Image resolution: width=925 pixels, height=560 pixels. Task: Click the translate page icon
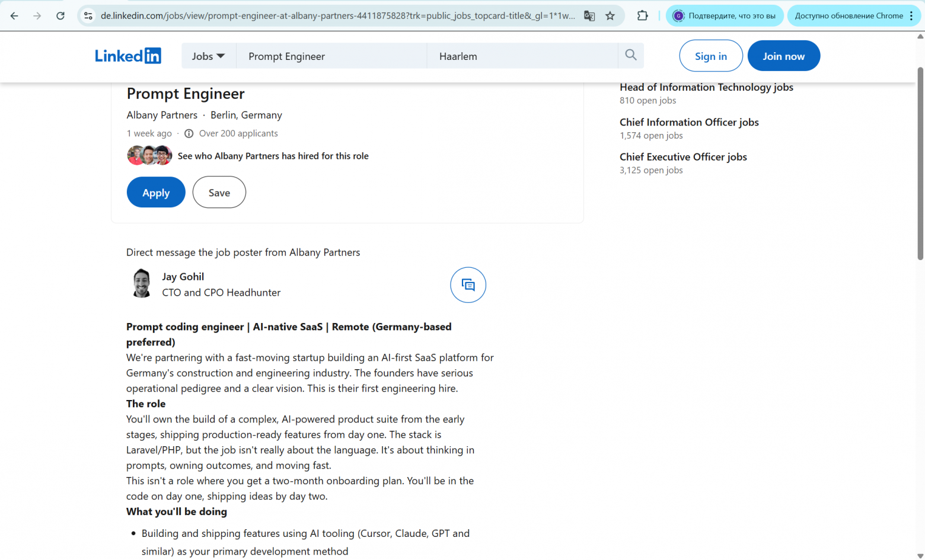(589, 16)
